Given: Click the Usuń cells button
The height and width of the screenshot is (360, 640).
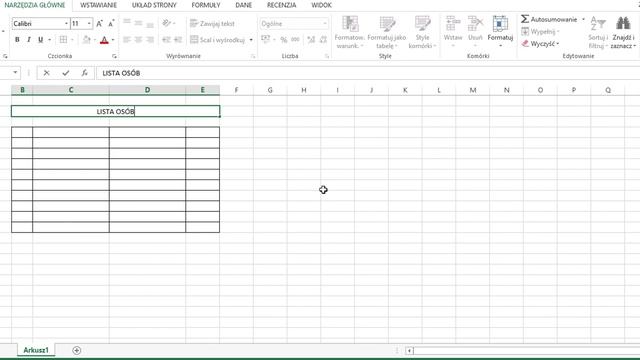Looking at the screenshot, I should [x=475, y=32].
